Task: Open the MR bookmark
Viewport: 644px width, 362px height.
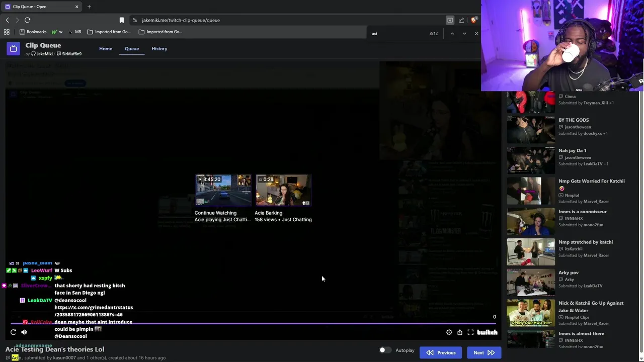Action: coord(74,32)
